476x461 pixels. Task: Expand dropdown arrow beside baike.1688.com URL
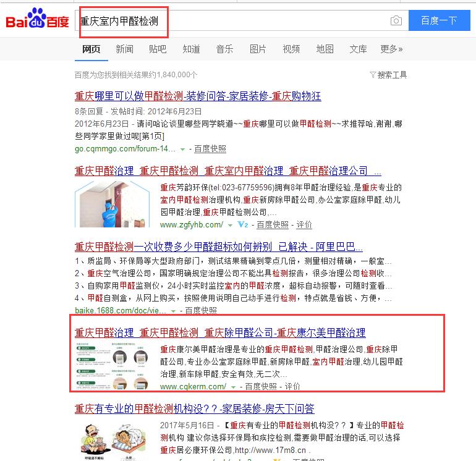point(173,311)
